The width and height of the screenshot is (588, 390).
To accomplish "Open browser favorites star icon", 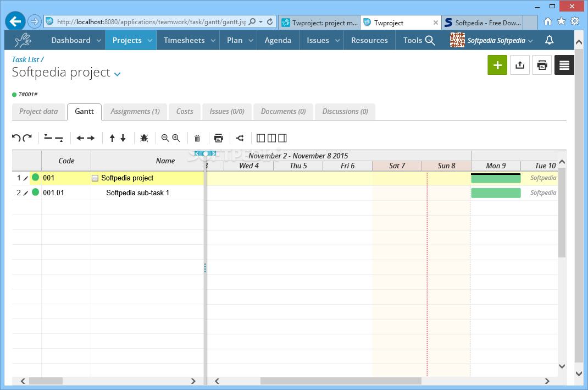I will pos(562,21).
